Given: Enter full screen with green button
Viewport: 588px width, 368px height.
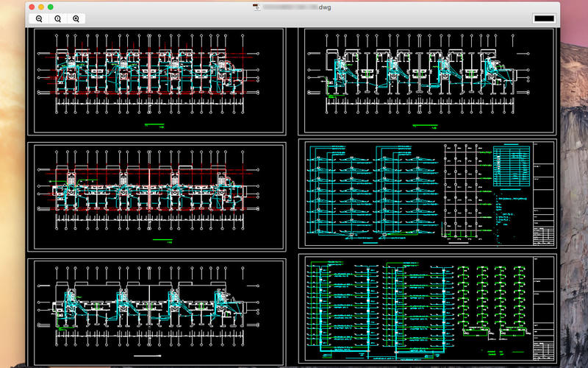Looking at the screenshot, I should tap(50, 7).
